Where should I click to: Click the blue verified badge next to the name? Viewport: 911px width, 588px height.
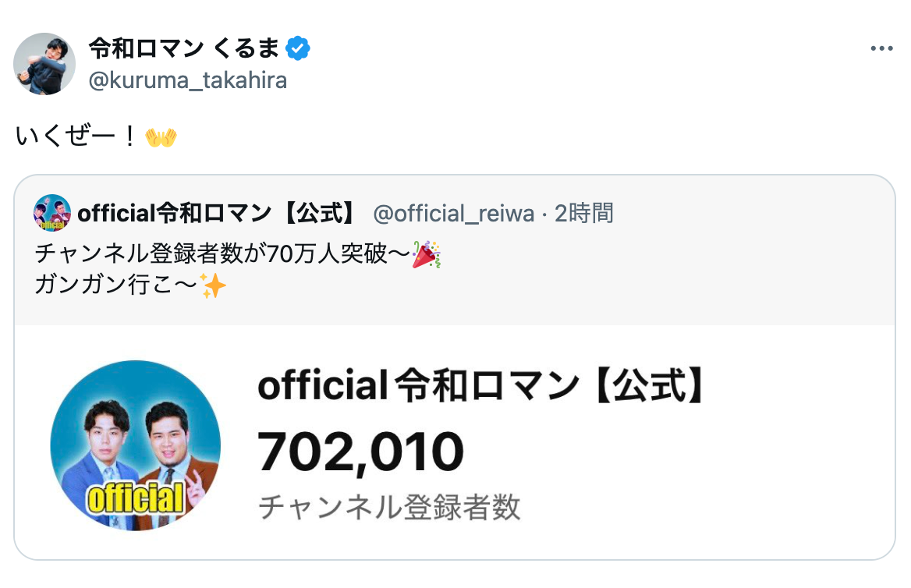pos(297,47)
